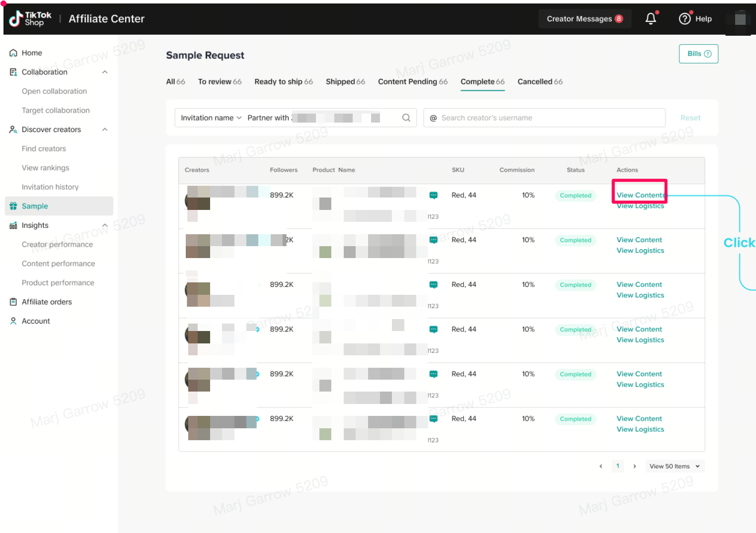This screenshot has width=756, height=533.
Task: Click the Search creator's username field
Action: click(546, 118)
